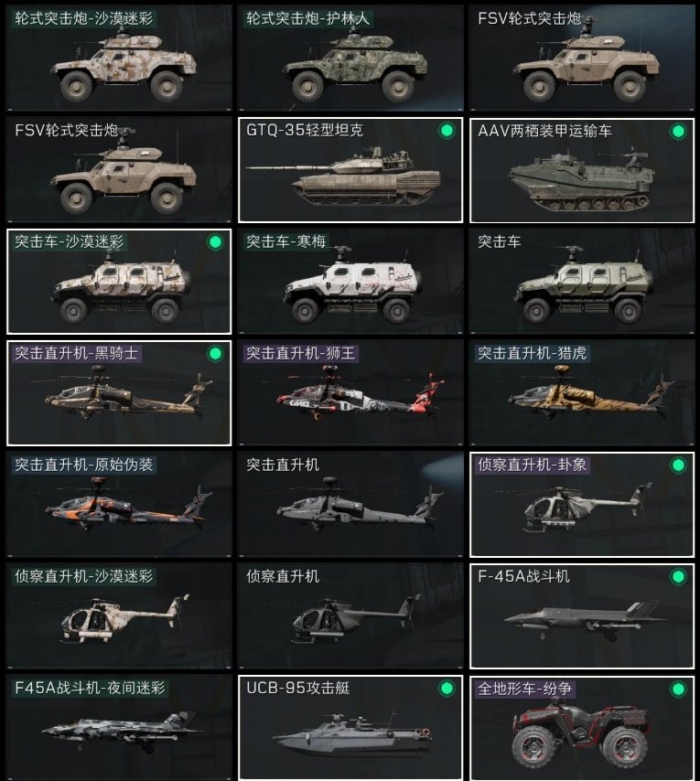Select the 突击直升机-狮王 helicopter skin

pyautogui.click(x=350, y=393)
